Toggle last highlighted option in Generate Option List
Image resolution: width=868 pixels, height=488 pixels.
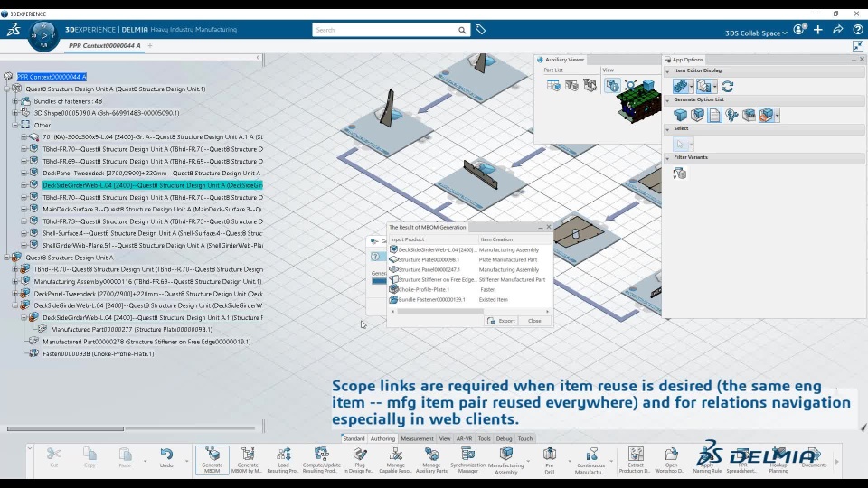(766, 115)
